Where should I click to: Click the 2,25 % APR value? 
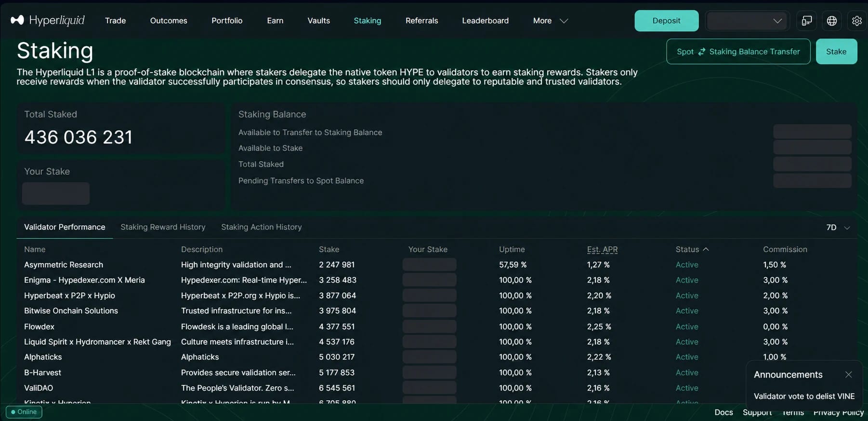point(599,326)
